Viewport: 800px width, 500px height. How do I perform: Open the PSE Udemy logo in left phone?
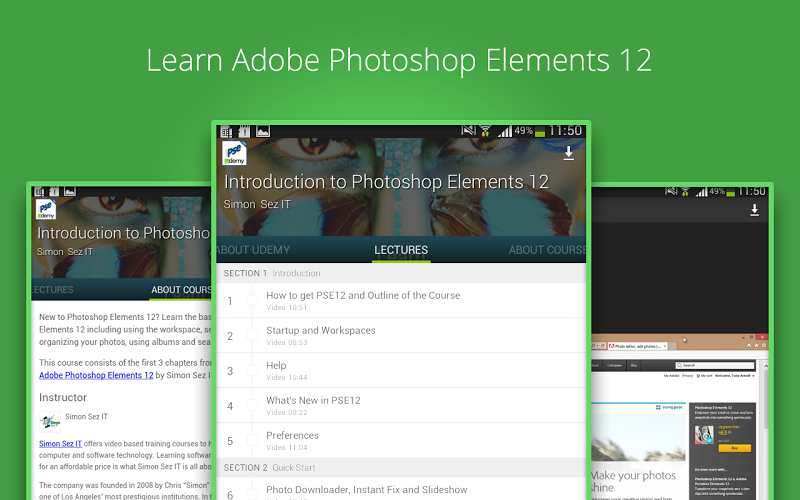tap(46, 209)
